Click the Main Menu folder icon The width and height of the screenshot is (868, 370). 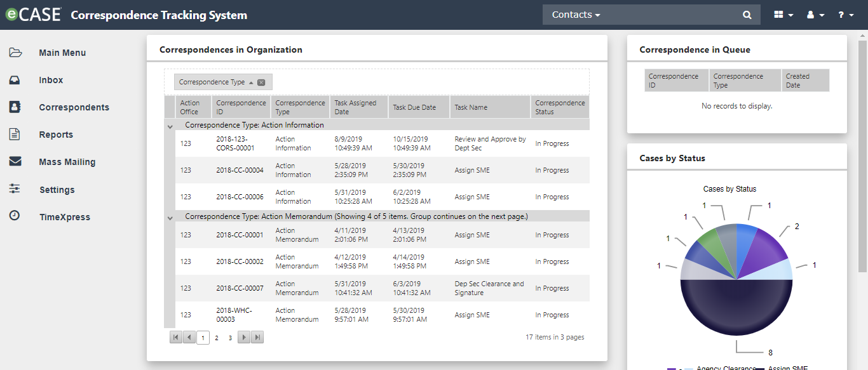(x=15, y=53)
